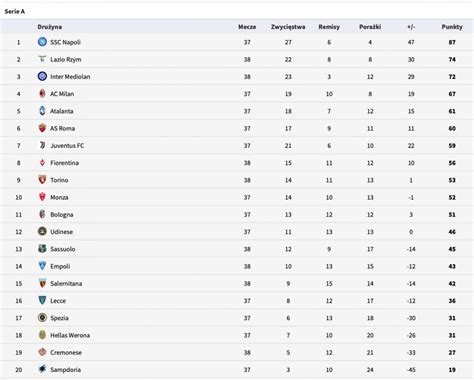Click the Juventus FC logo icon

point(42,145)
